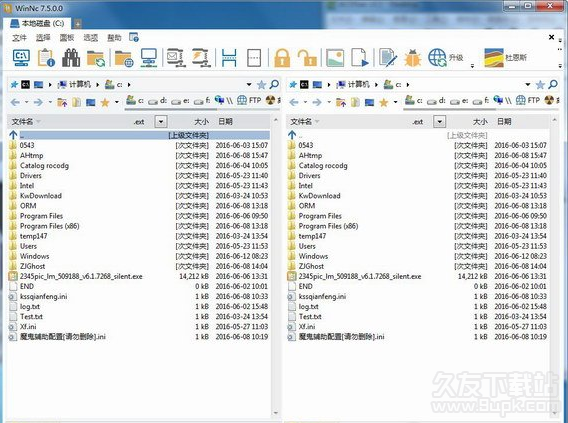
Task: Click the zip and email toolbar icon
Action: (x=176, y=57)
